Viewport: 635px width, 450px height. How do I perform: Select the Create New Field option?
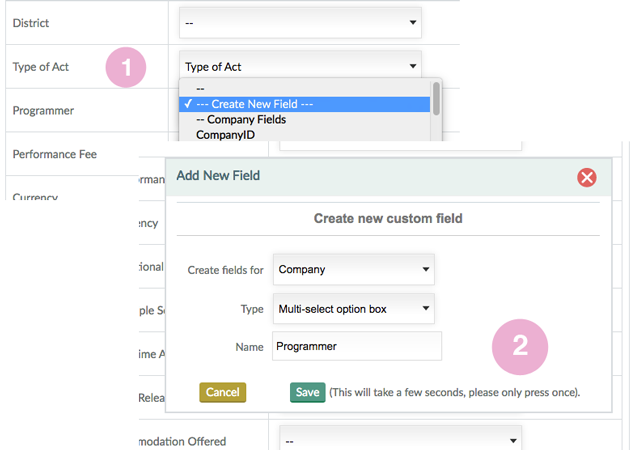305,104
